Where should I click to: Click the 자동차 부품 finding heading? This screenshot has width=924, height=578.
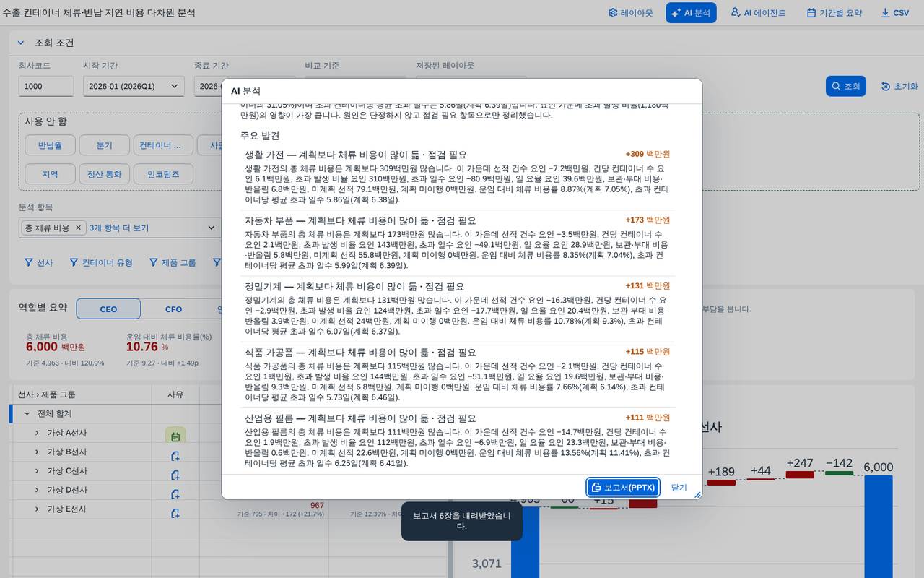pos(361,220)
